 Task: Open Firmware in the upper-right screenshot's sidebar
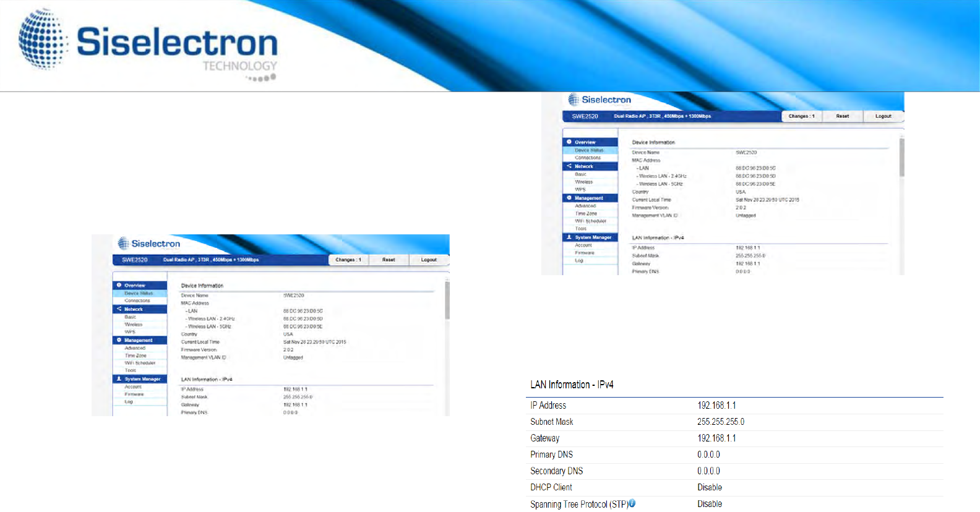pyautogui.click(x=585, y=253)
